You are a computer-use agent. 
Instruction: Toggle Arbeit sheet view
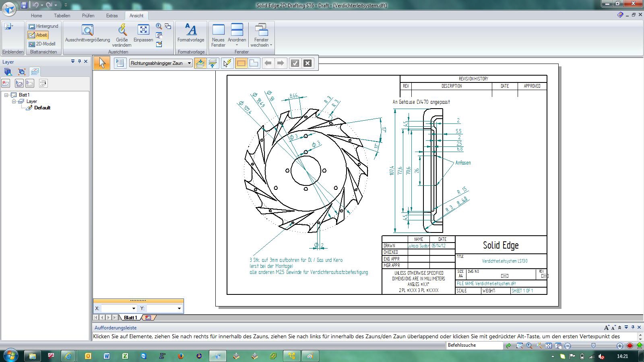(38, 35)
